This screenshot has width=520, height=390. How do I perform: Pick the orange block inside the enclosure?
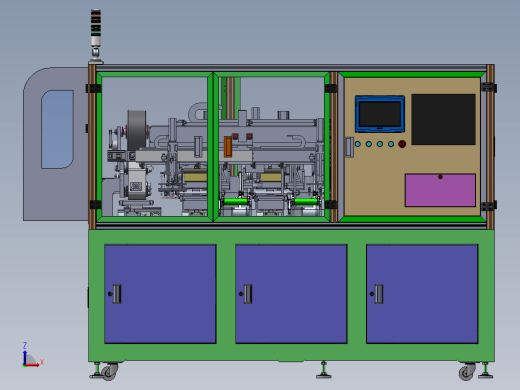pyautogui.click(x=228, y=146)
